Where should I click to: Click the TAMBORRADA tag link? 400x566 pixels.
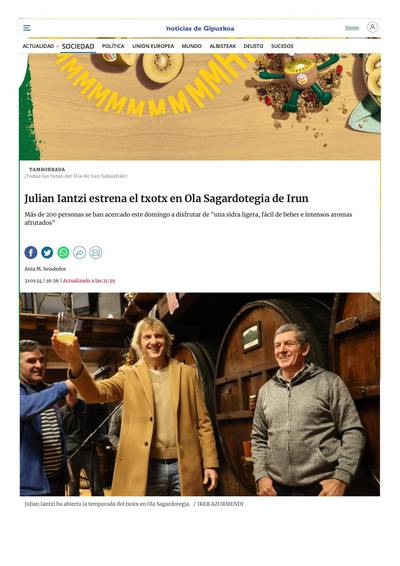click(x=47, y=169)
